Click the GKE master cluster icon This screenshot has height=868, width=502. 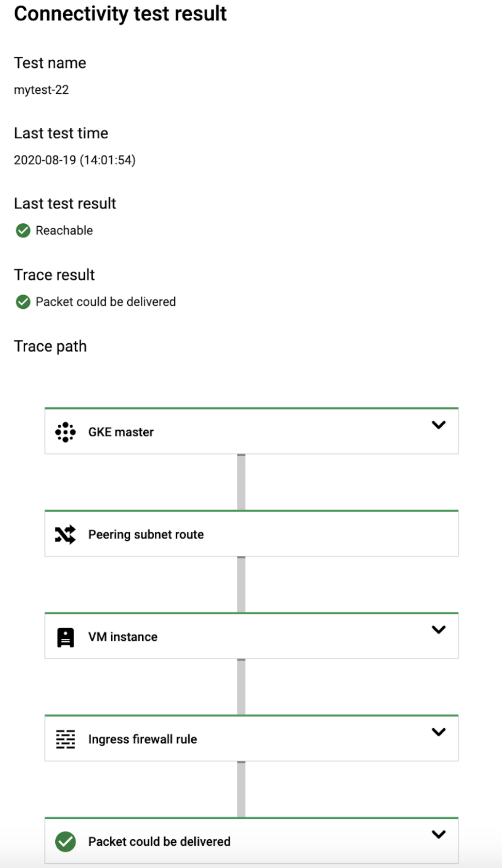pos(65,431)
